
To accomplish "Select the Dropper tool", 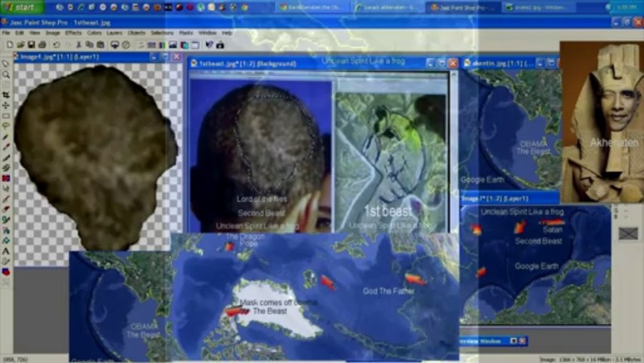I will [6, 147].
